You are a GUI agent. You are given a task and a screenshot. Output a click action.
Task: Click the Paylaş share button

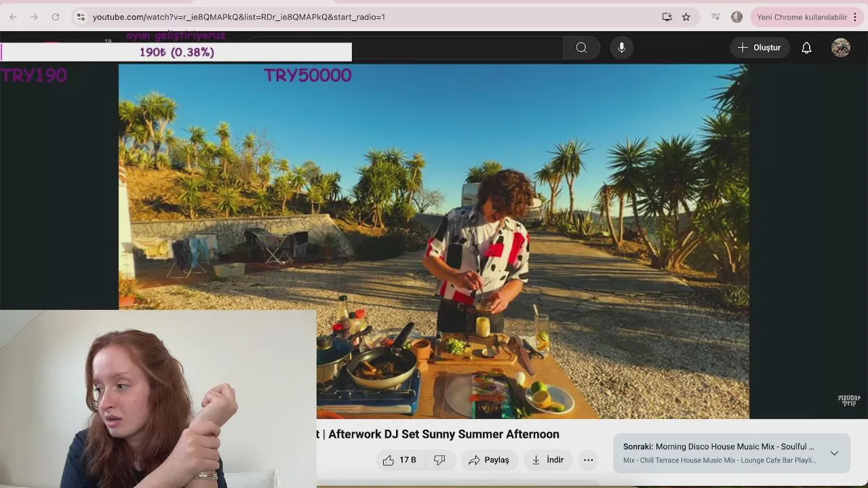coord(489,460)
